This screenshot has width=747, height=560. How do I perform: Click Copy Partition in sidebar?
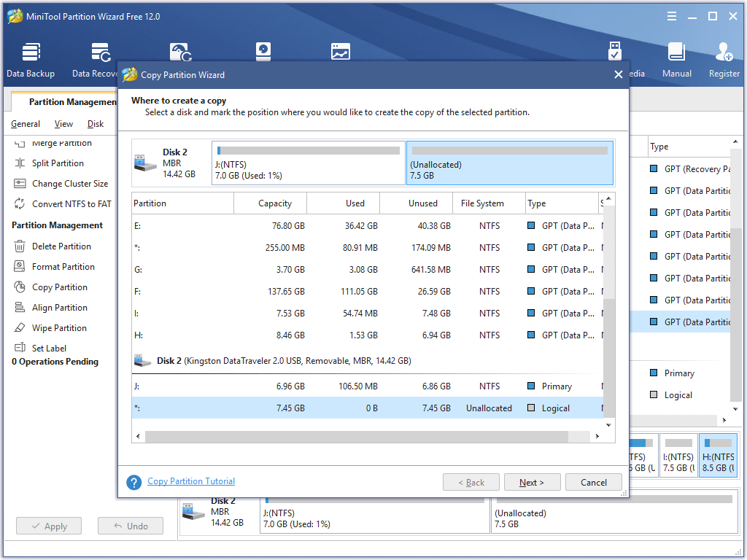[51, 287]
